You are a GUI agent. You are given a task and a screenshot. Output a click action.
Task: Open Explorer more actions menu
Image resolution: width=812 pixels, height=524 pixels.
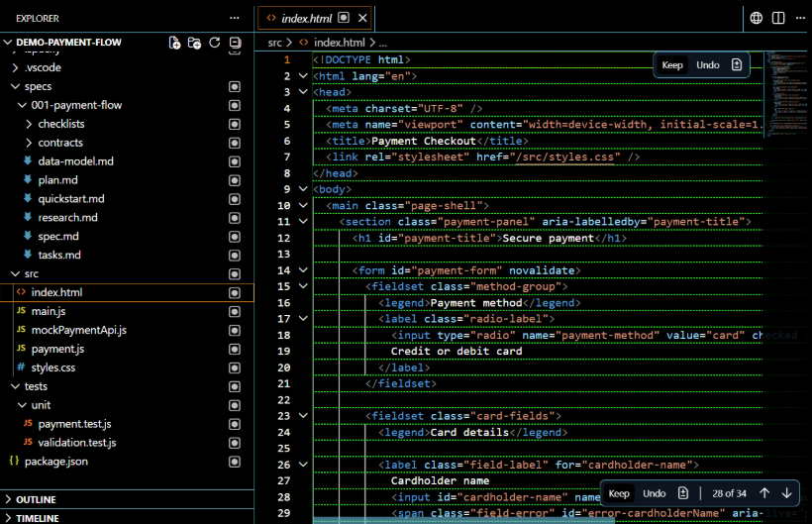235,18
